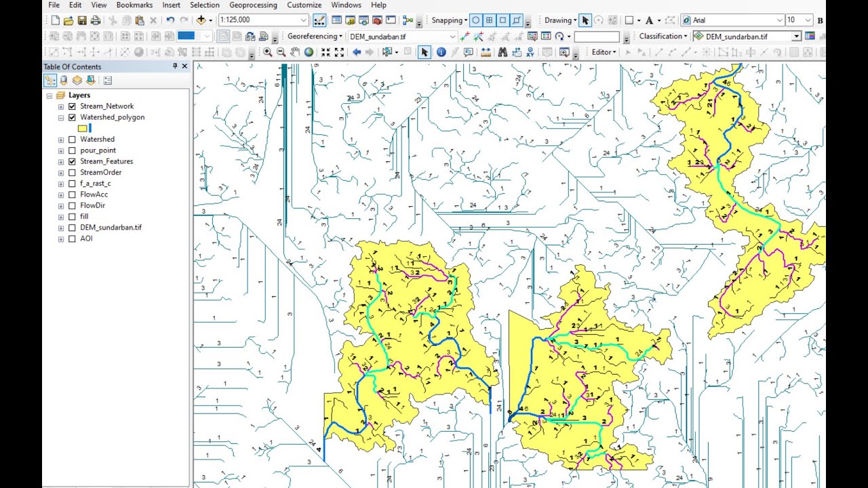Click the Print icon

tap(96, 20)
